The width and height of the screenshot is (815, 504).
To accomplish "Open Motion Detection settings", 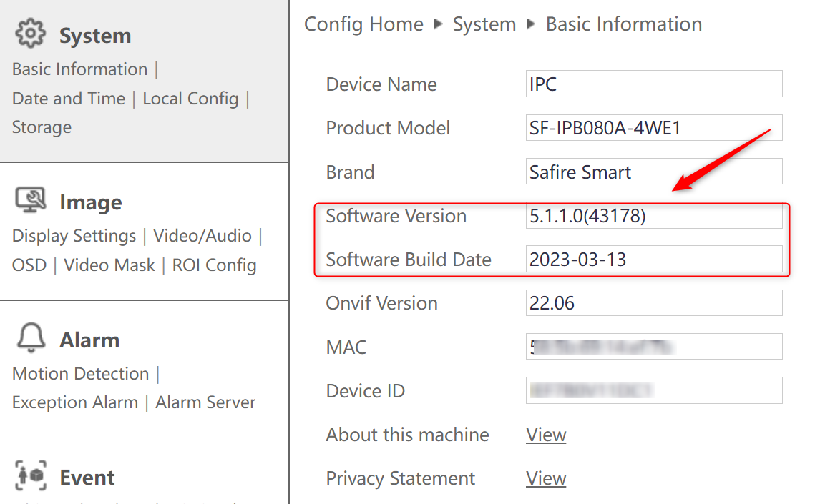I will (x=80, y=373).
